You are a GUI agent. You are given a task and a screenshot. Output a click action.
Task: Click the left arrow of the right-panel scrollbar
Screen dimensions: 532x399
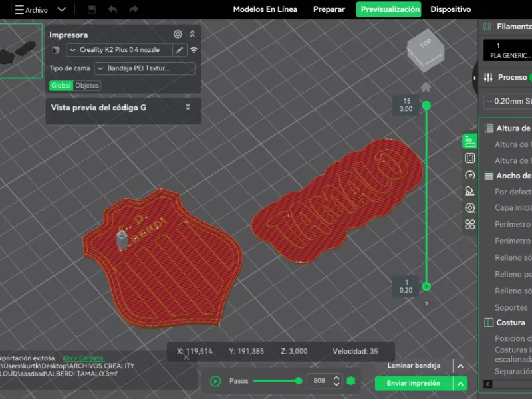(x=488, y=384)
